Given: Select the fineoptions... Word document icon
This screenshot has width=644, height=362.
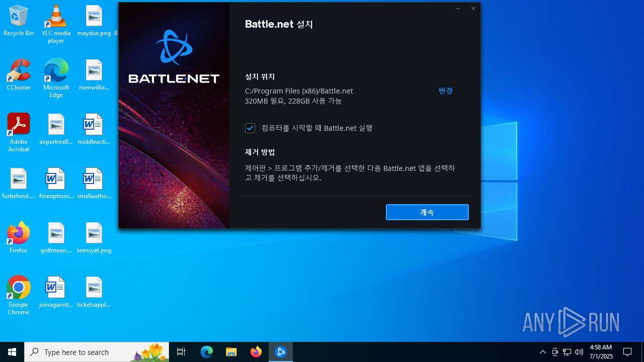Looking at the screenshot, I should [56, 184].
